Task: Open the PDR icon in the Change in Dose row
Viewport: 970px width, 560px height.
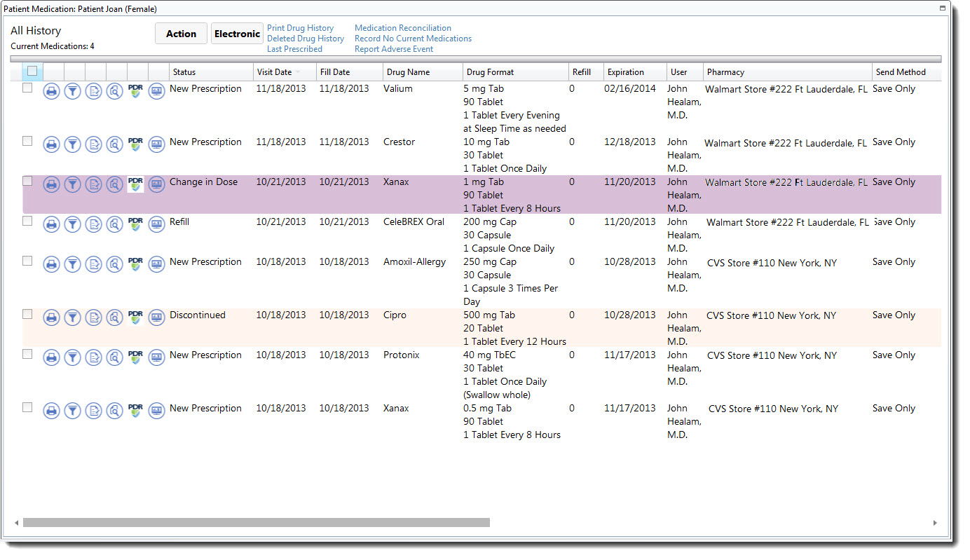Action: (x=135, y=184)
